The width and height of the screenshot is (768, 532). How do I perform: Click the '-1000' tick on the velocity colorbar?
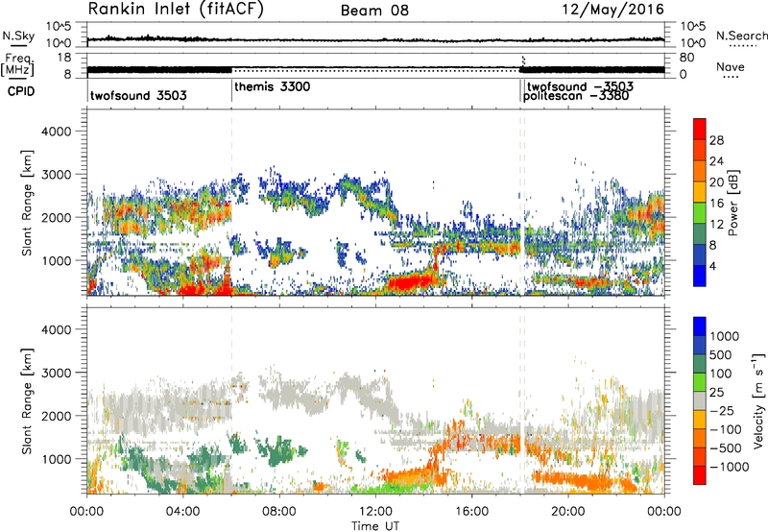click(729, 467)
